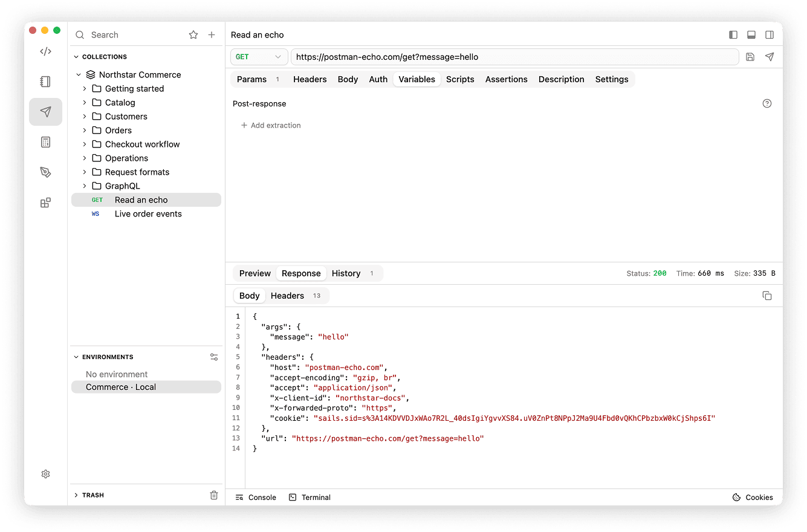Select the Commerce · Local environment
This screenshot has height=532, width=807.
click(146, 387)
